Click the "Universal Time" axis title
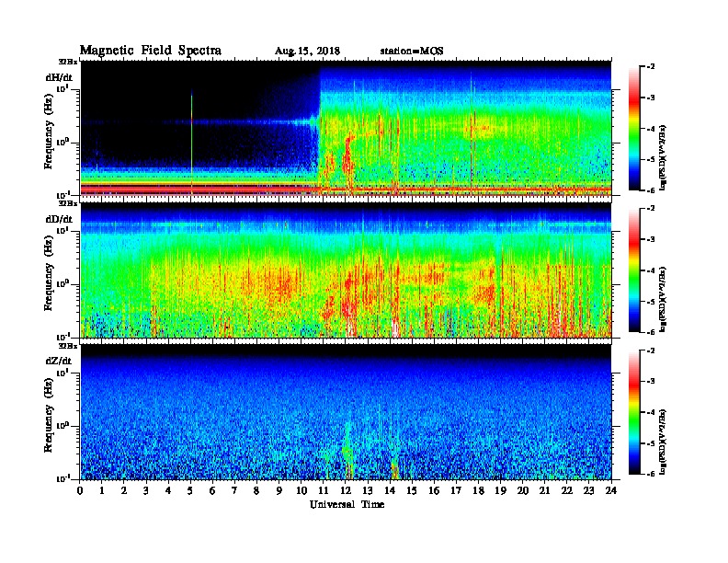The height and width of the screenshot is (563, 728). 347,504
